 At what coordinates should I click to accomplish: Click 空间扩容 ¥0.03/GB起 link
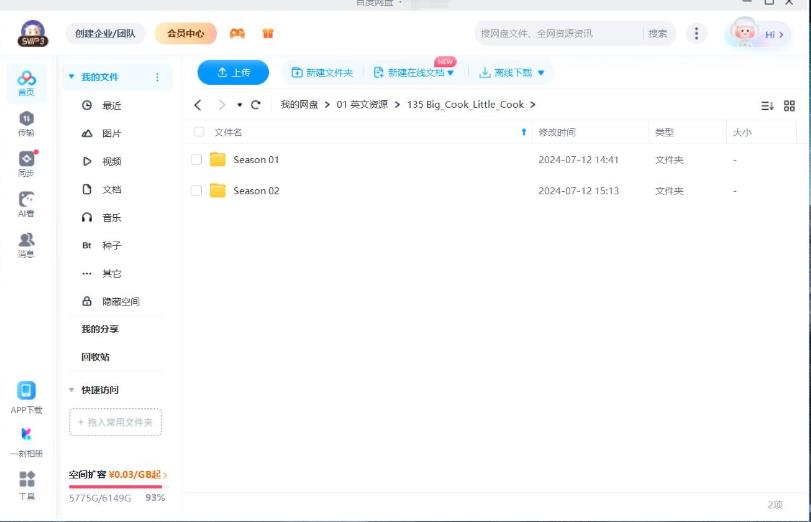(x=118, y=474)
